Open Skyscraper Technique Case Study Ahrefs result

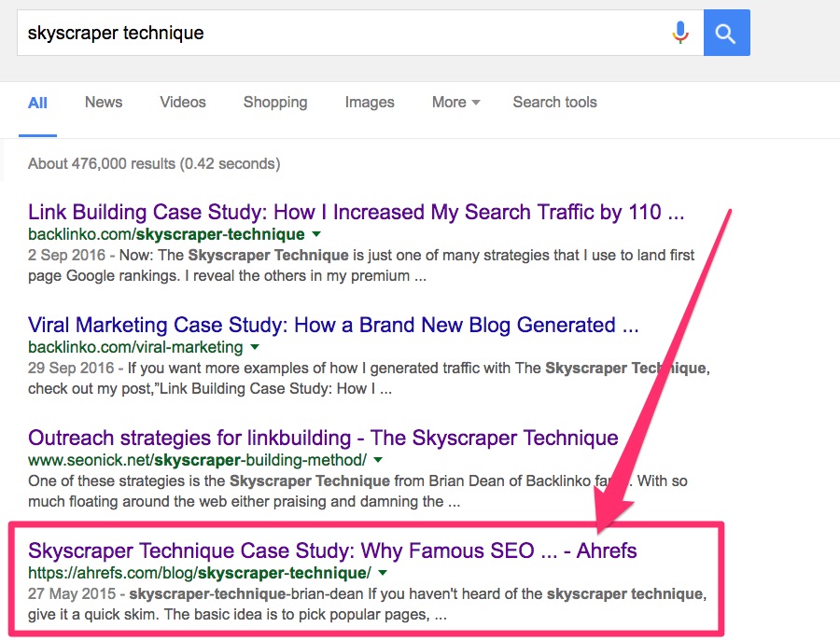point(332,550)
